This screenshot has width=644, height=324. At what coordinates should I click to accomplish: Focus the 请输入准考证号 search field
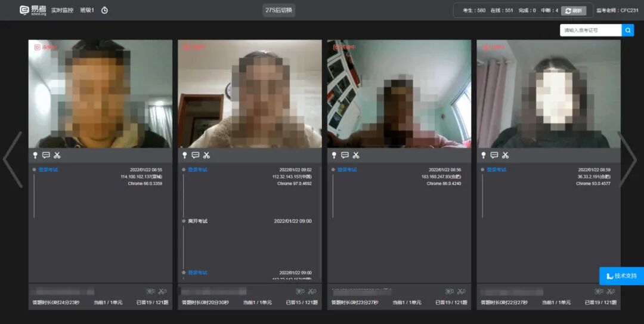[590, 30]
